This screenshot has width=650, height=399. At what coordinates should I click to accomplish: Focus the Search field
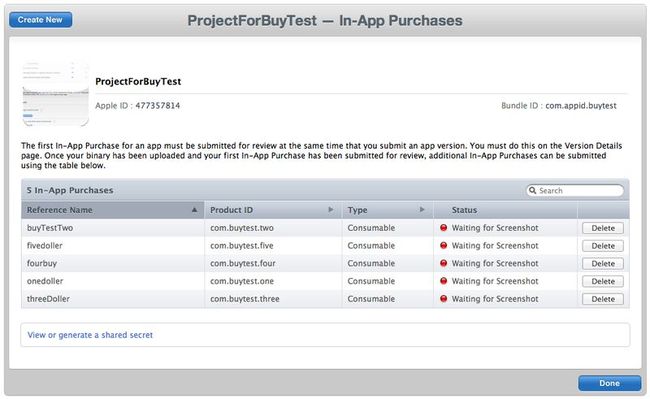click(x=575, y=191)
